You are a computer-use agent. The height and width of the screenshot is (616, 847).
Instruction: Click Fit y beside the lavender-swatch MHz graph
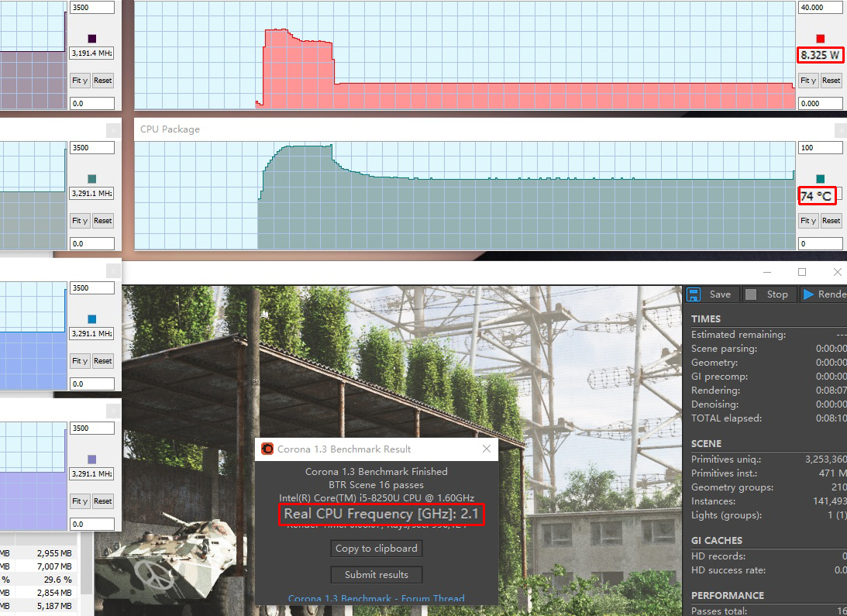[x=80, y=501]
